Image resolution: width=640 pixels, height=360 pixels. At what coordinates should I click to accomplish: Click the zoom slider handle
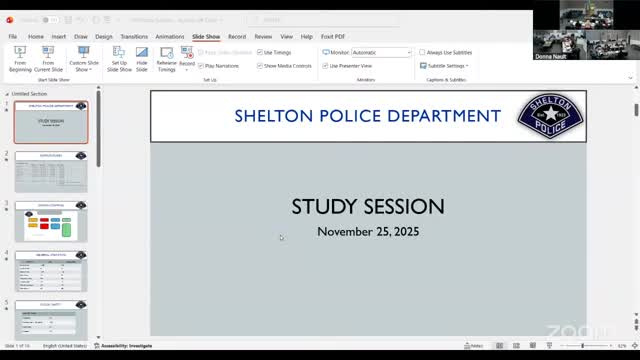[x=582, y=346]
